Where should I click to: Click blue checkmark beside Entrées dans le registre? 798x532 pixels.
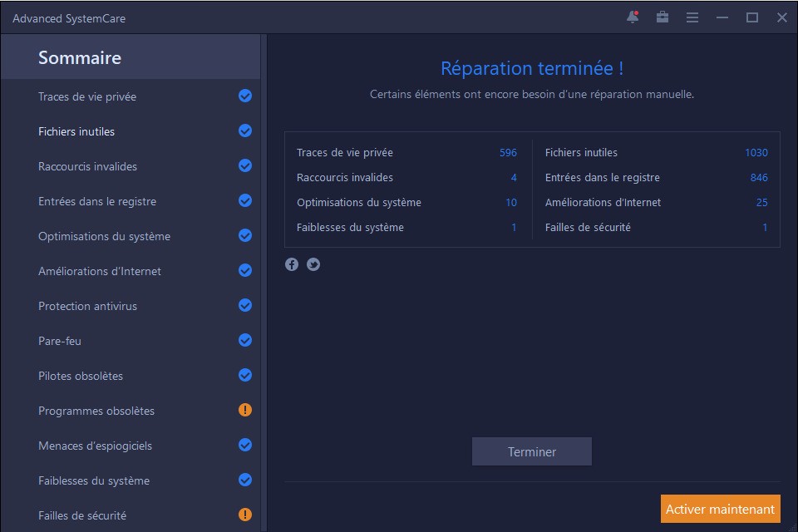tap(244, 200)
